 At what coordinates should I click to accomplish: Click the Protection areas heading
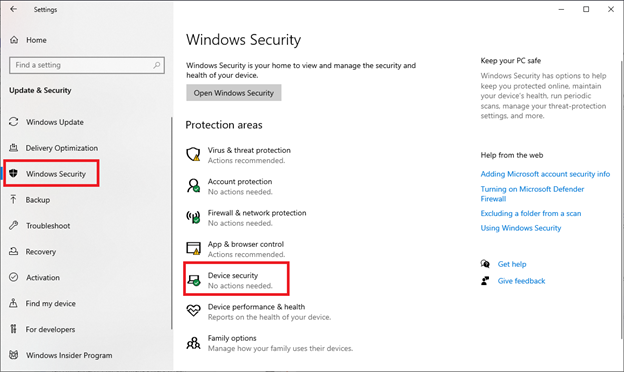click(x=224, y=125)
